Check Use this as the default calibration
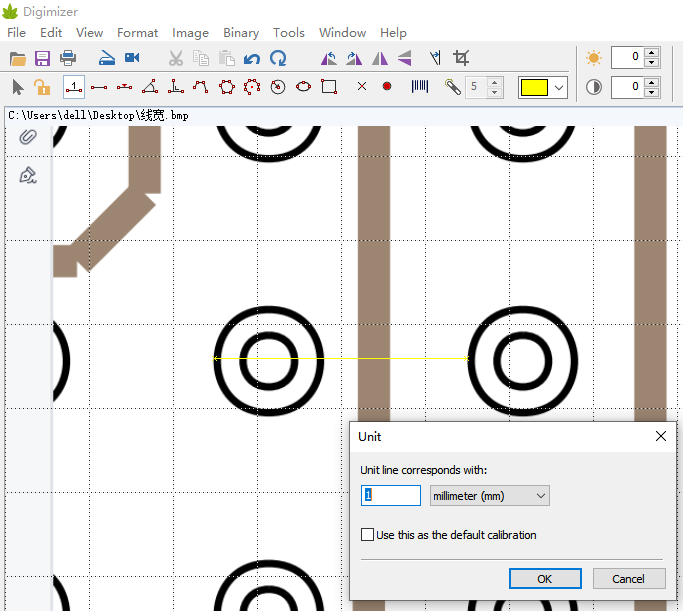 click(367, 534)
